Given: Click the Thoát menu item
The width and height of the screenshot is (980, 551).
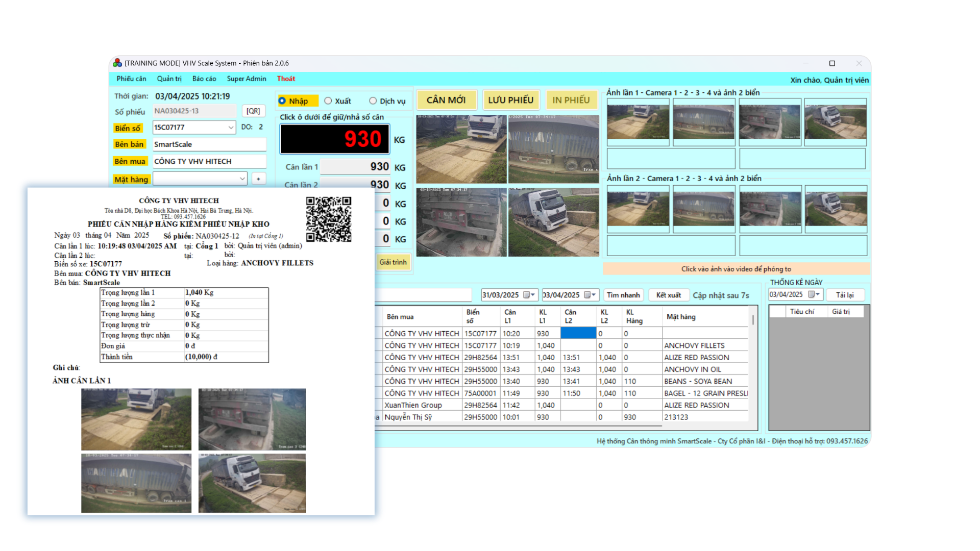Looking at the screenshot, I should point(286,79).
